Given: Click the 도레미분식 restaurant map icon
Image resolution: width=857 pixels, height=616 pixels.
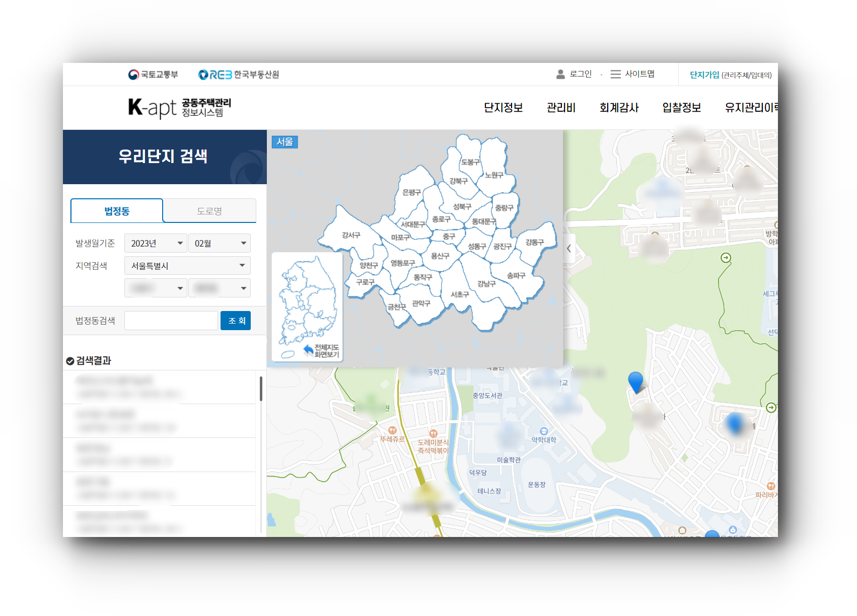Looking at the screenshot, I should click(x=433, y=434).
